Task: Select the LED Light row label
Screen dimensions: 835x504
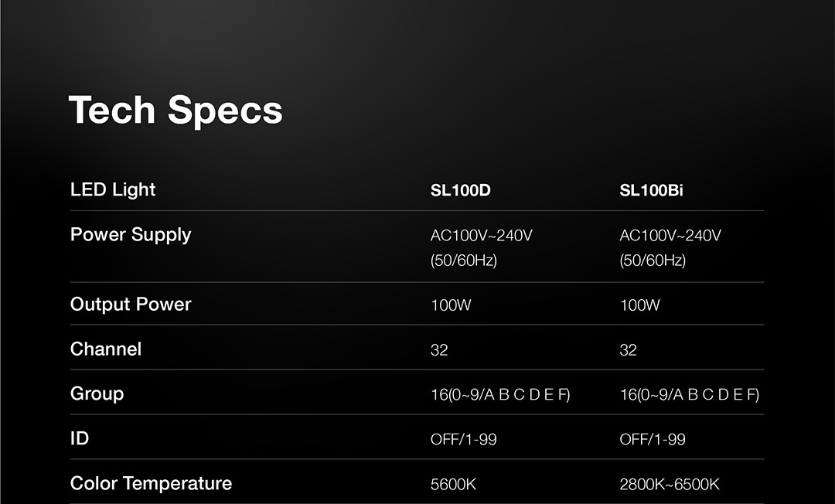Action: (x=113, y=189)
